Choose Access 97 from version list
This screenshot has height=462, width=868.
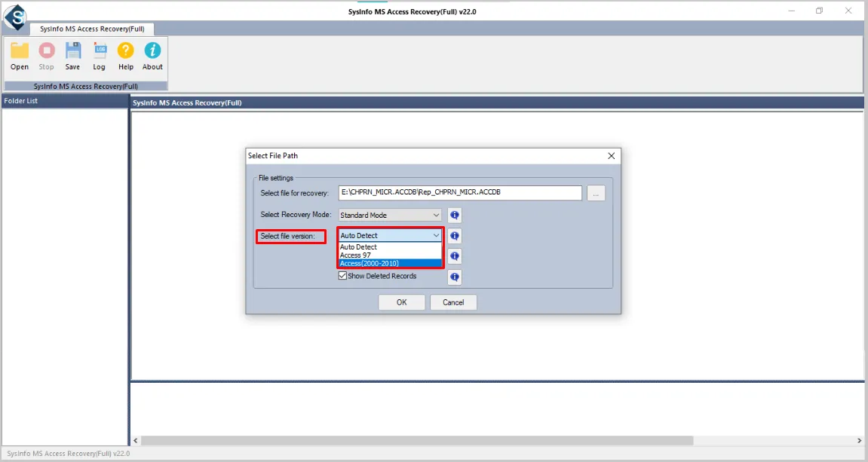point(391,255)
